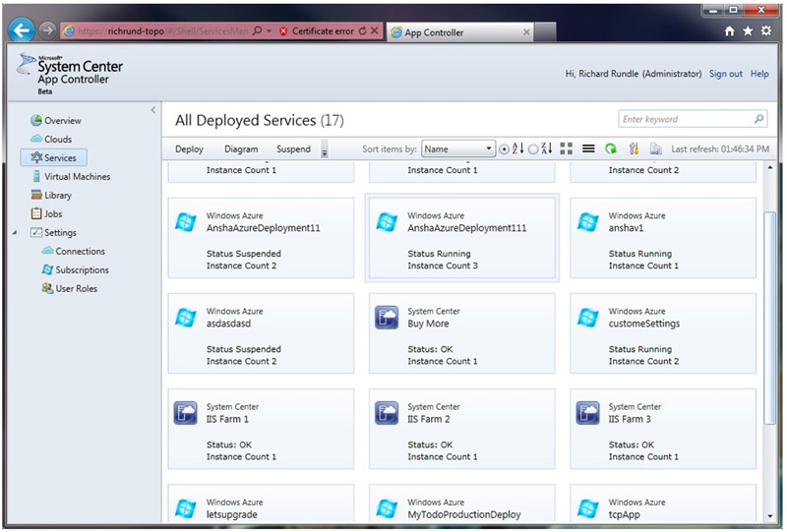Select descending Z-A sort radio button
The image size is (787, 532).
[533, 149]
